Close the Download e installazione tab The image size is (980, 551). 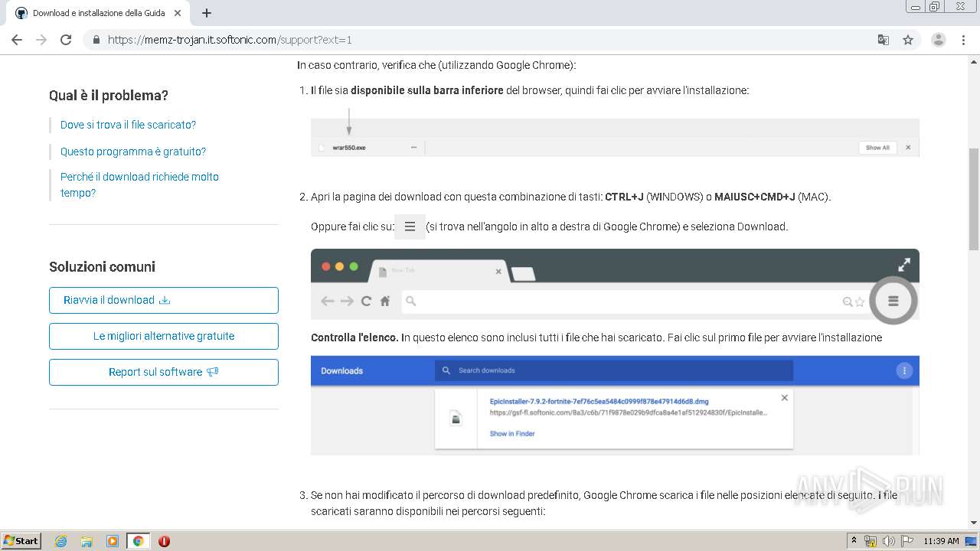coord(177,13)
